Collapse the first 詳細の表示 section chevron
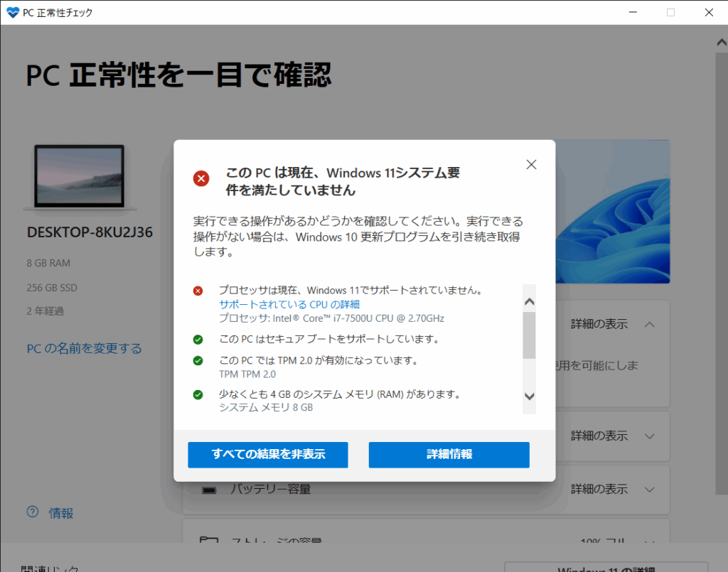 pos(650,324)
